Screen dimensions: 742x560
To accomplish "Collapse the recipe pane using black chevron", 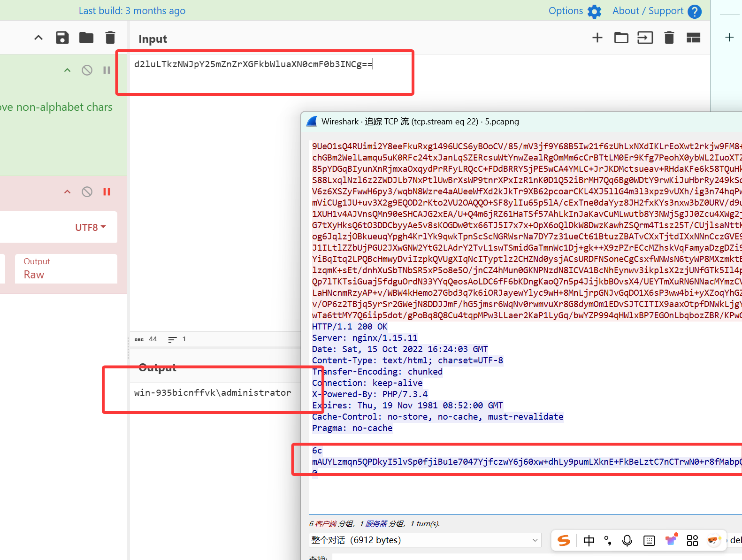I will click(x=38, y=38).
